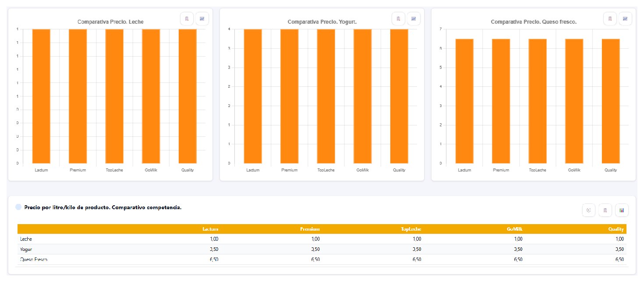The width and height of the screenshot is (644, 282).
Task: Click the 'Comparativa Precio. Leche' chart title
Action: (x=110, y=21)
